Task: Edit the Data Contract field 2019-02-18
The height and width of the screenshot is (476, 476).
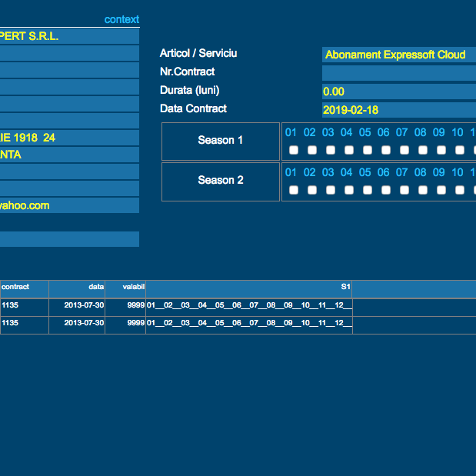Action: point(398,110)
